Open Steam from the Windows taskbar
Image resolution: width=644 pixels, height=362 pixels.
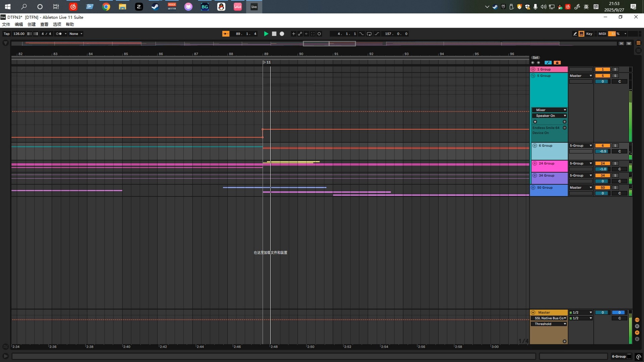pyautogui.click(x=155, y=7)
